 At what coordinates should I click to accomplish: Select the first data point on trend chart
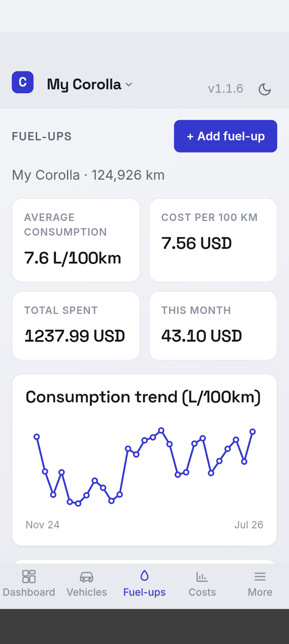(37, 437)
